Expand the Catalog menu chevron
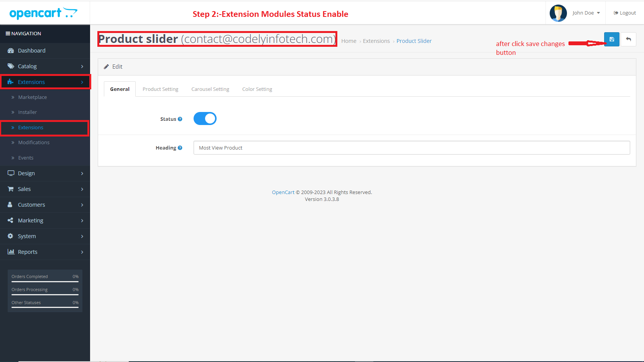The width and height of the screenshot is (644, 362). pyautogui.click(x=82, y=66)
